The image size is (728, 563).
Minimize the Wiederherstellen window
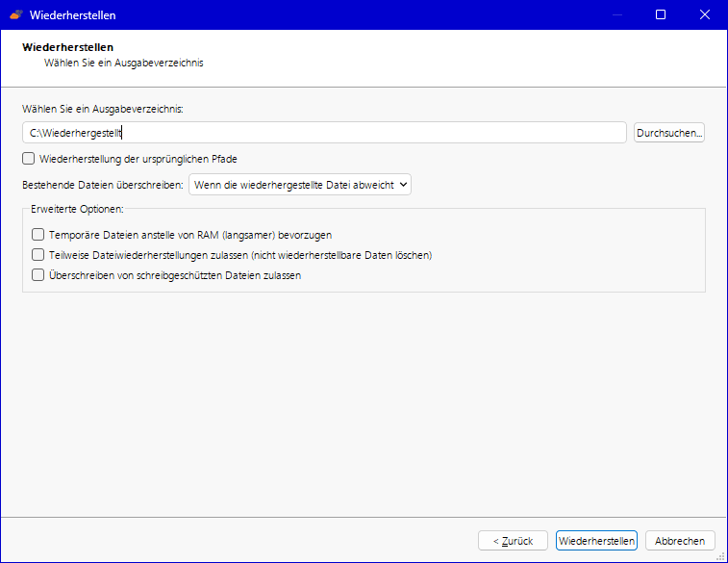[x=617, y=14]
